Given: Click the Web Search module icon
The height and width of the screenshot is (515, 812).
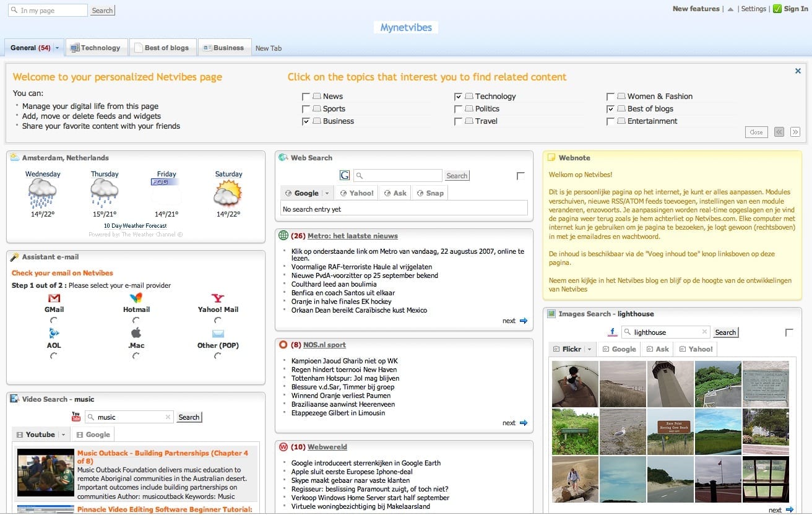Looking at the screenshot, I should coord(283,158).
